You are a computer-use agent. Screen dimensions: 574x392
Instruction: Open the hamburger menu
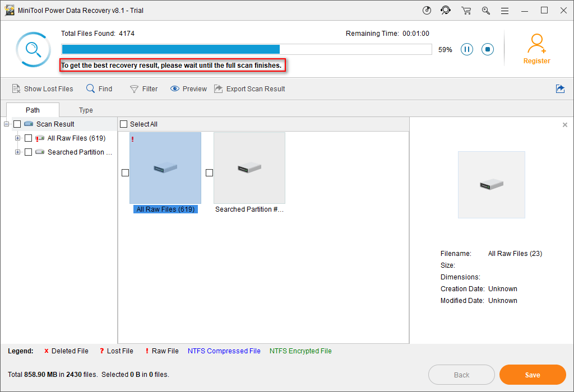pyautogui.click(x=505, y=11)
